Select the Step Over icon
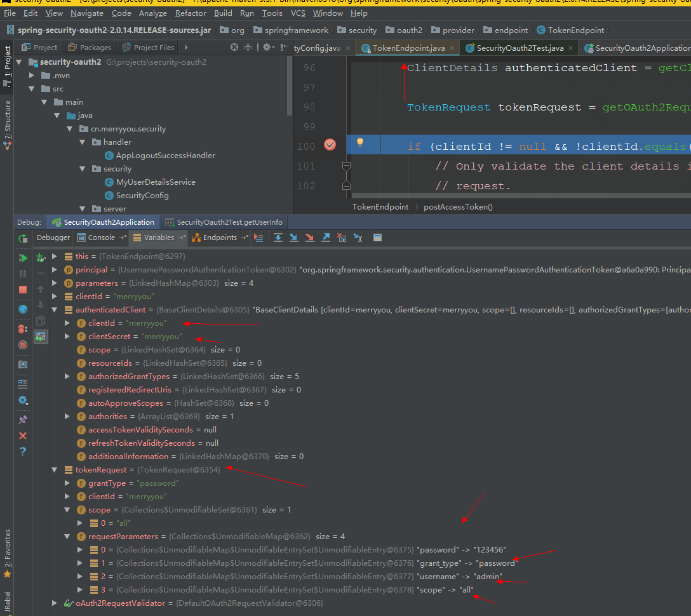The width and height of the screenshot is (691, 616). coord(278,237)
